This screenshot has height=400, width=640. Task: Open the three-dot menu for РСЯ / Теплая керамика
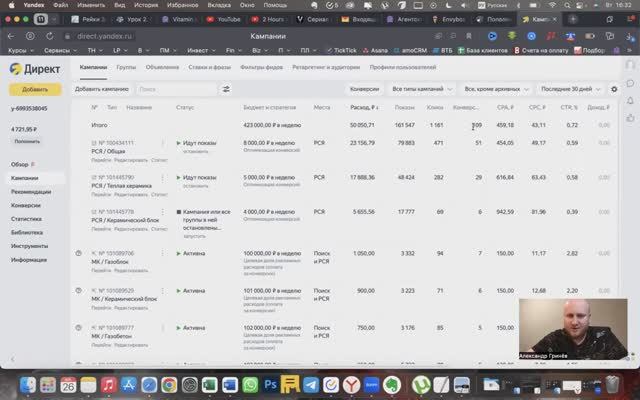pyautogui.click(x=163, y=178)
